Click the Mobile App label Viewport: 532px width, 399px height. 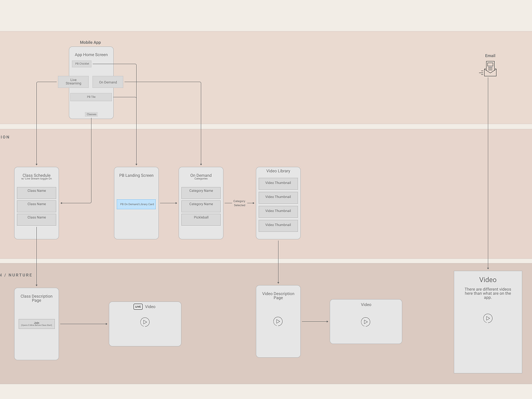click(90, 43)
